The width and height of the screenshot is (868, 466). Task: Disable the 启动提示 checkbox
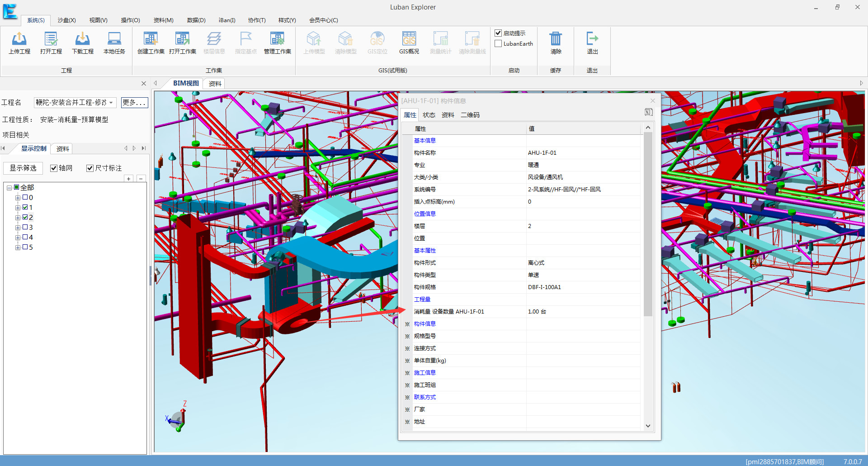tap(498, 33)
